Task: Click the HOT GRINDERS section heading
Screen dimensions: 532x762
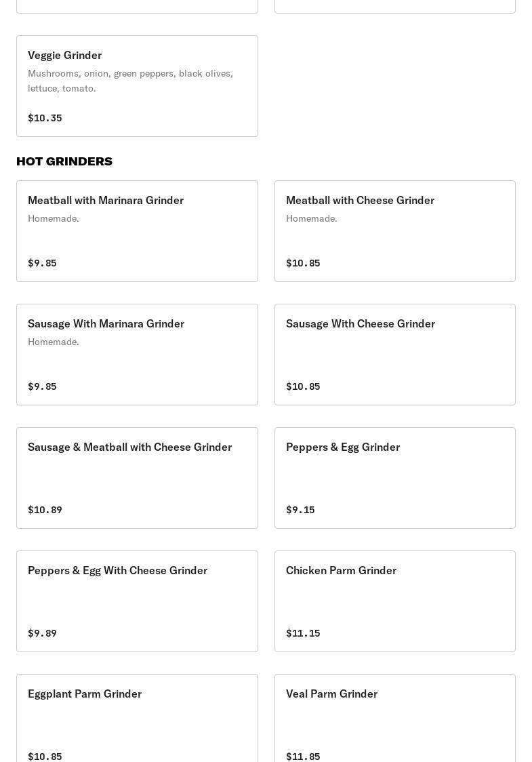Action: coord(64,161)
